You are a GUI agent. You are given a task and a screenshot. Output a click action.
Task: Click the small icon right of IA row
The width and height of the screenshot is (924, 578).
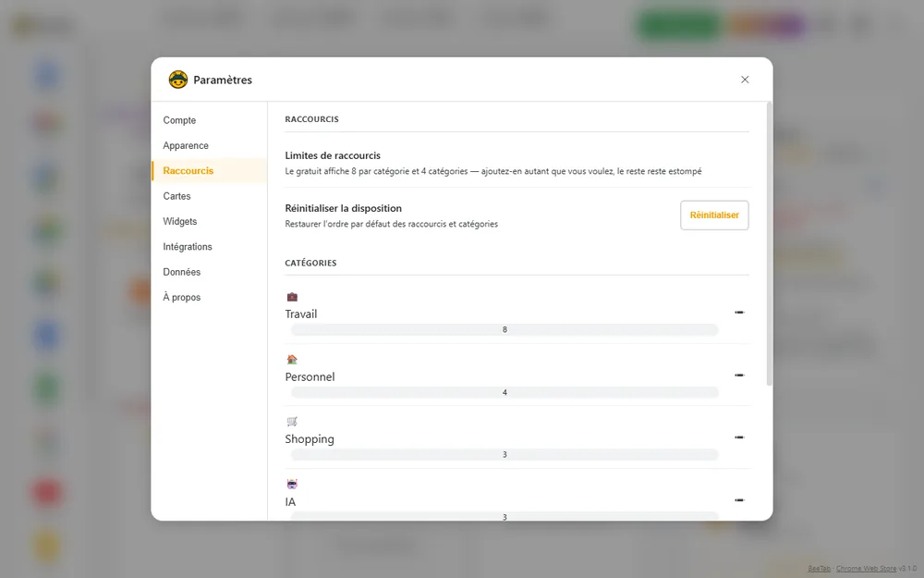point(739,500)
